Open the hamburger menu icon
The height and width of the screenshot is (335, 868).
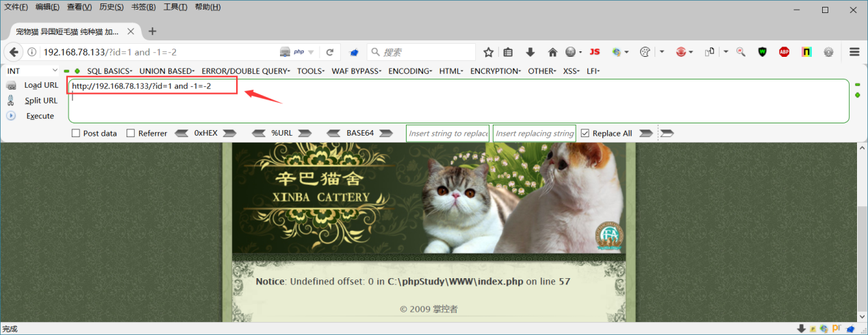[x=854, y=52]
